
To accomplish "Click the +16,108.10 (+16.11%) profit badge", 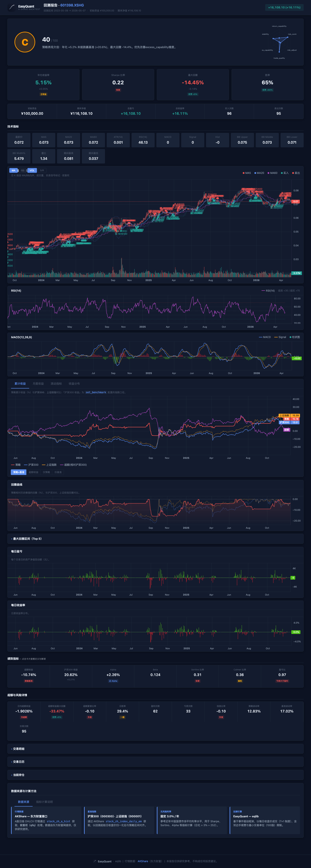I will (284, 7).
